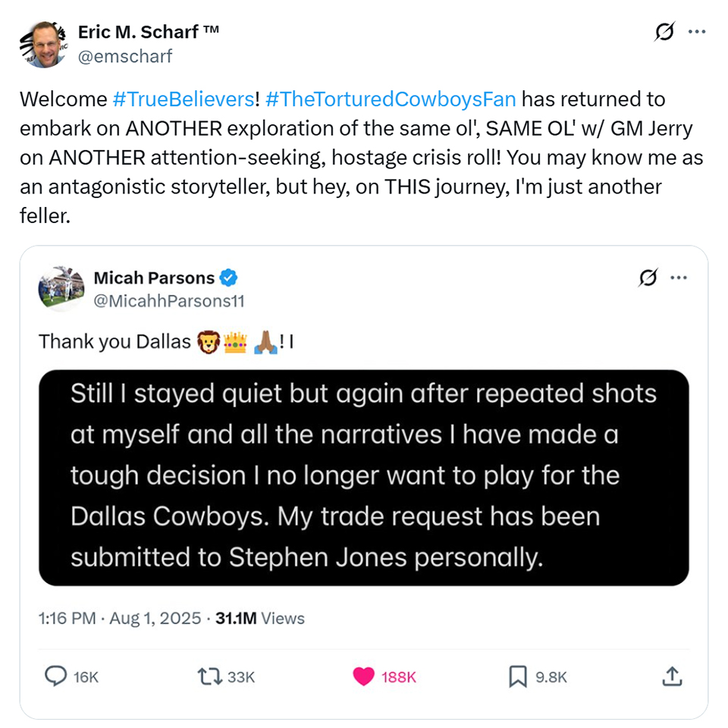Click Eric M. Scharf's profile avatar
The height and width of the screenshot is (728, 728).
(x=44, y=45)
